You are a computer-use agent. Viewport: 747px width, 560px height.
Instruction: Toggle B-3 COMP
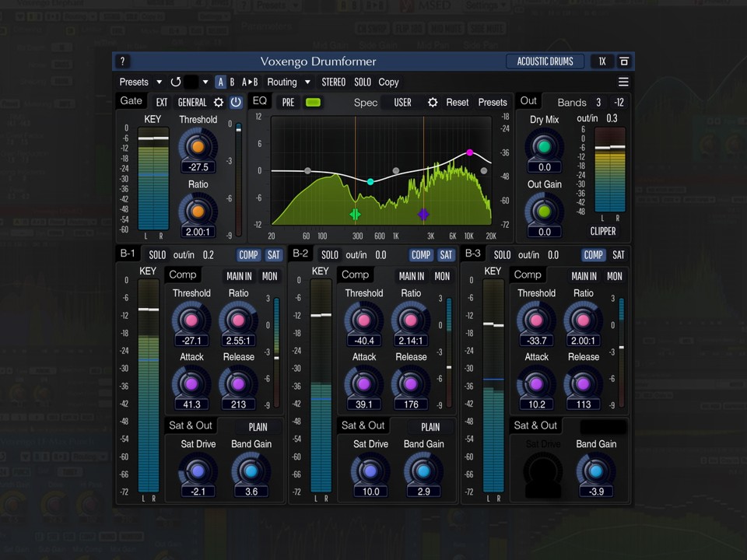tap(593, 255)
